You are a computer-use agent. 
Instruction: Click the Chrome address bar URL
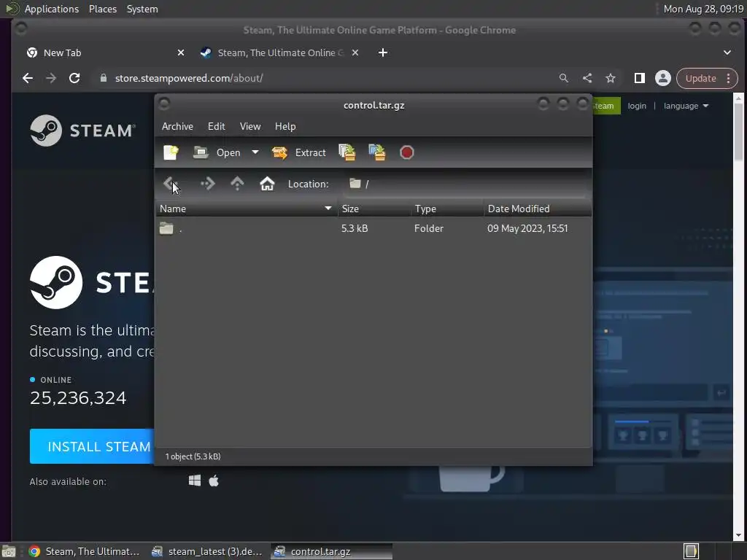189,78
